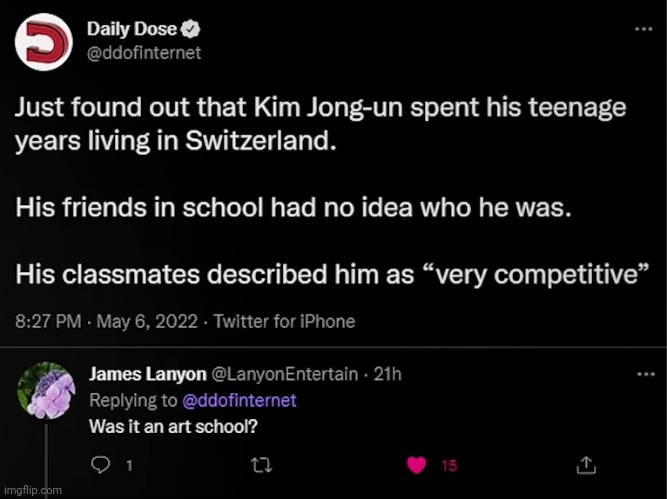Screen dimensions: 667x499
Task: Click the Twitter for iPhone source link
Action: pos(286,322)
